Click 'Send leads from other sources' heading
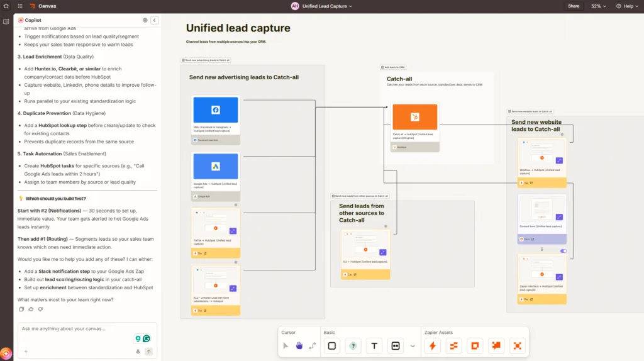 [362, 213]
